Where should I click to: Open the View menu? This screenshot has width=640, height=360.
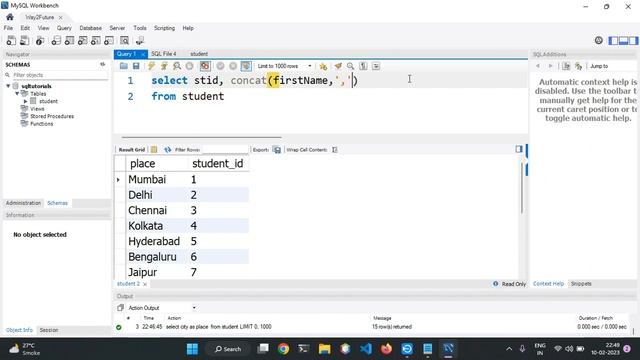(x=43, y=28)
